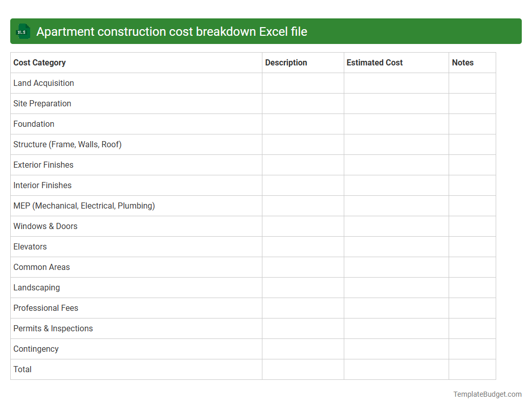Click the Common Areas label

point(41,267)
